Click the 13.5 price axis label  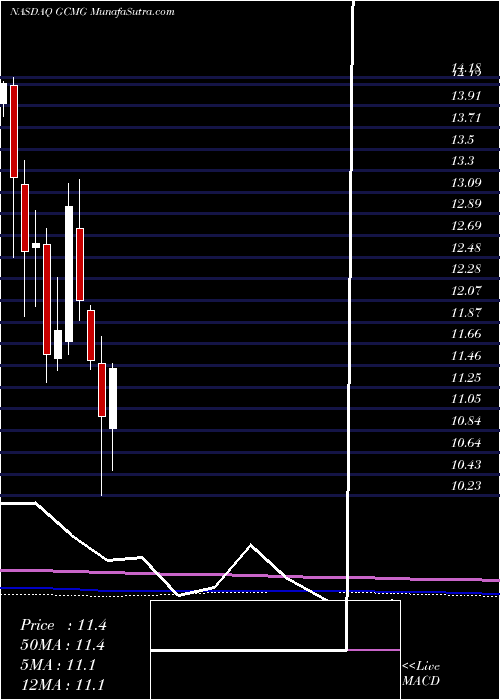point(462,140)
